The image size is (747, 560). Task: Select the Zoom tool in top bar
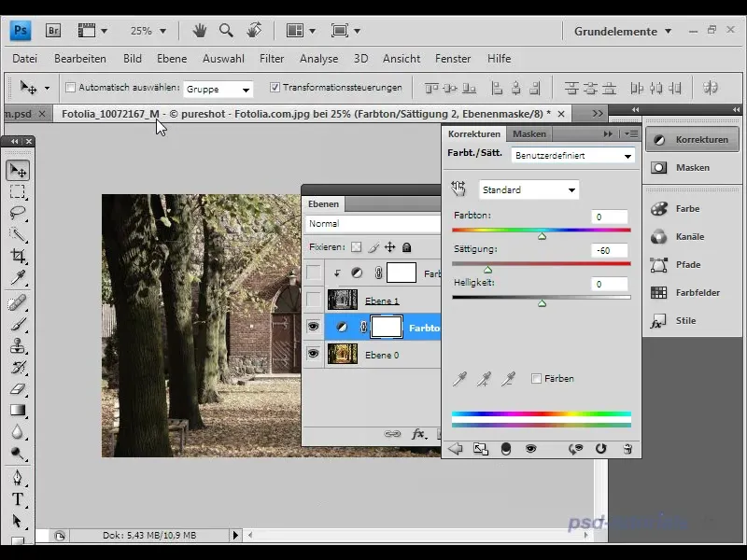pyautogui.click(x=226, y=31)
